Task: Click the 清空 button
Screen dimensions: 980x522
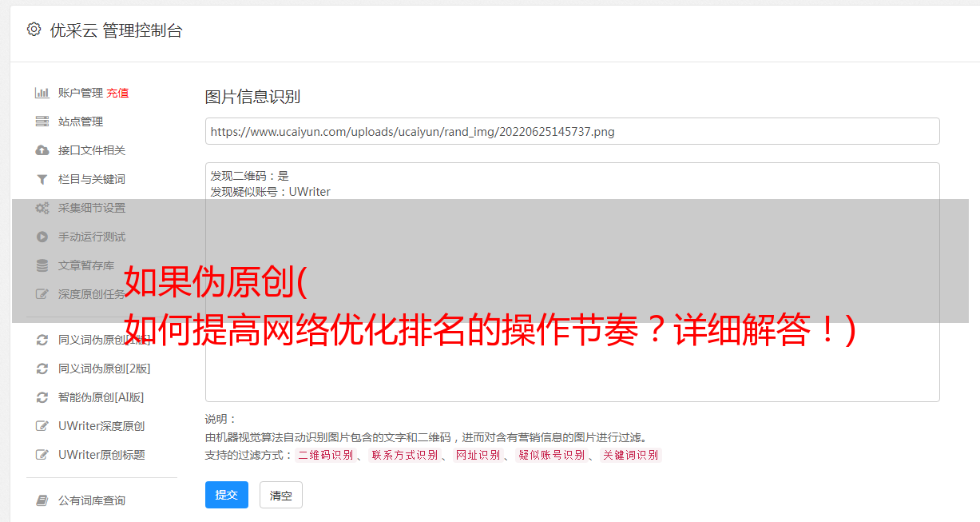Action: [x=281, y=495]
